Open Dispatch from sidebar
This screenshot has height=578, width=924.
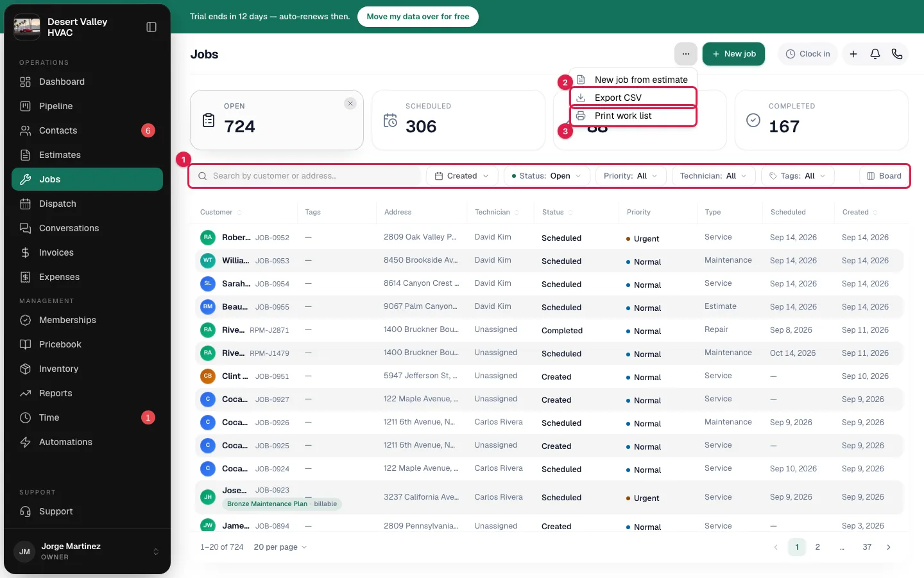coord(87,204)
